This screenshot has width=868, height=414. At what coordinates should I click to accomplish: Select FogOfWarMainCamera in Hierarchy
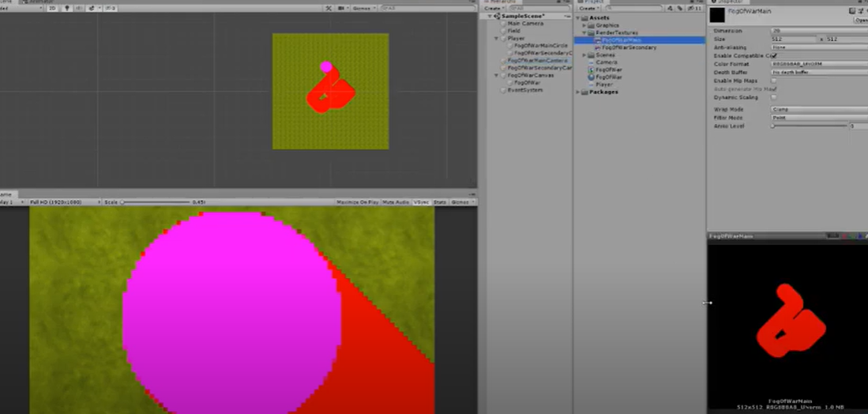[537, 60]
